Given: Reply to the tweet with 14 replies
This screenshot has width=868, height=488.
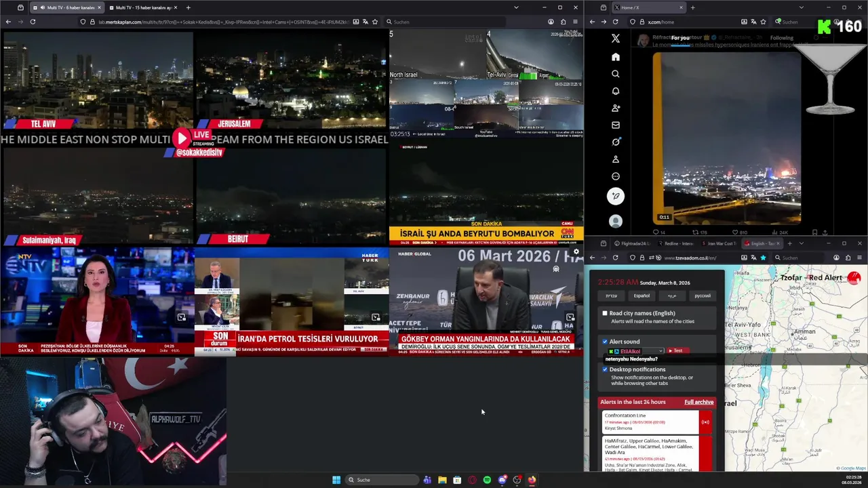Looking at the screenshot, I should click(658, 232).
